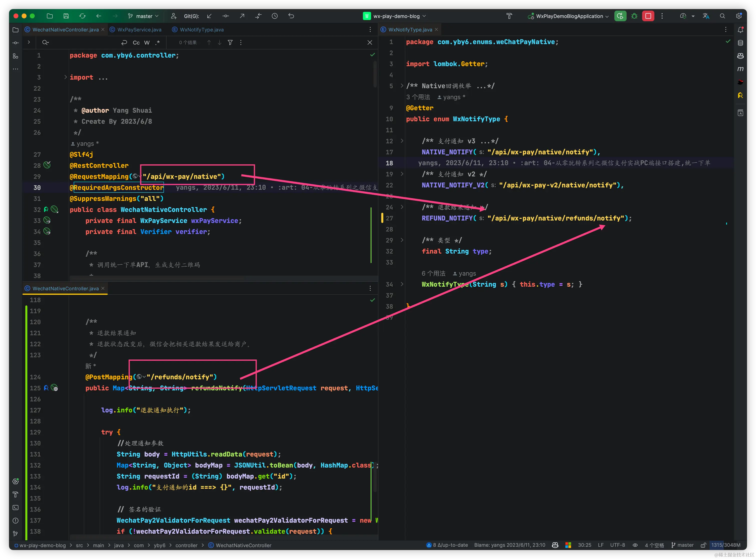Stop the running application
The image size is (756, 559).
coord(648,16)
